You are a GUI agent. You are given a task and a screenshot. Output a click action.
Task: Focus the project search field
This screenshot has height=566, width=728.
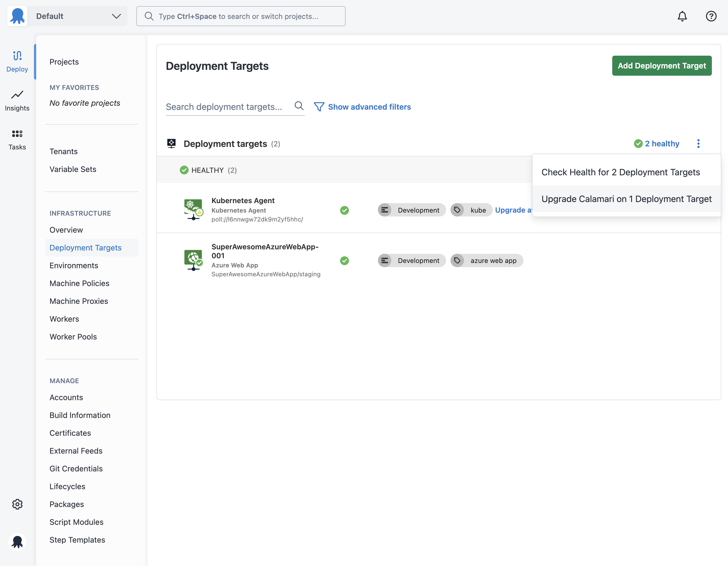(x=241, y=16)
